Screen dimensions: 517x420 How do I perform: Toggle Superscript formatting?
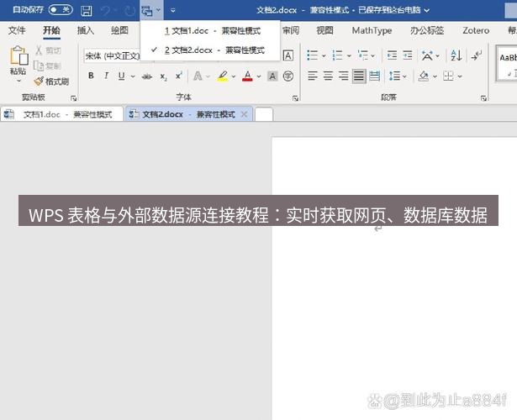pos(179,76)
